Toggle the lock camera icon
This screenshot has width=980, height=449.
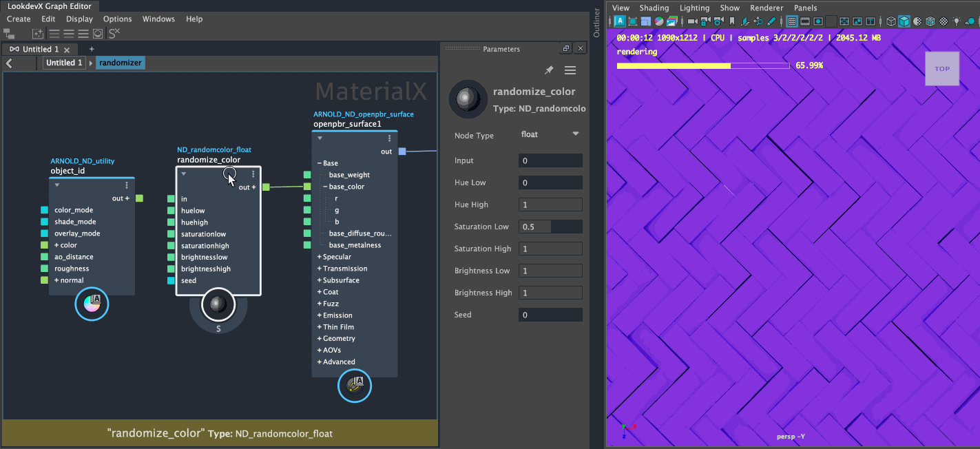pos(705,21)
